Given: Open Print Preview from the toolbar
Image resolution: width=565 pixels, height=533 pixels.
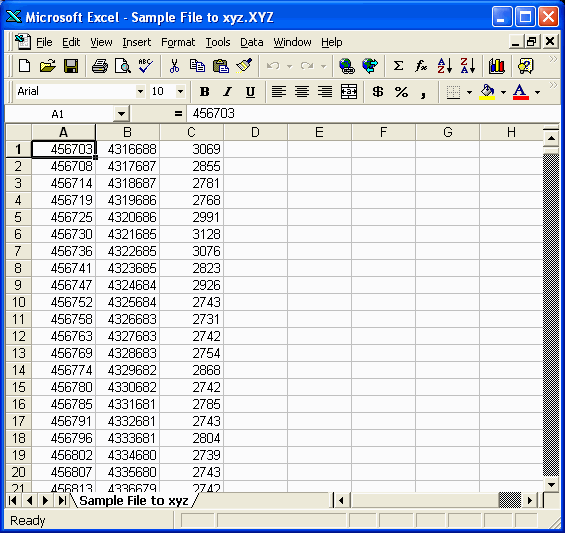Looking at the screenshot, I should [123, 66].
